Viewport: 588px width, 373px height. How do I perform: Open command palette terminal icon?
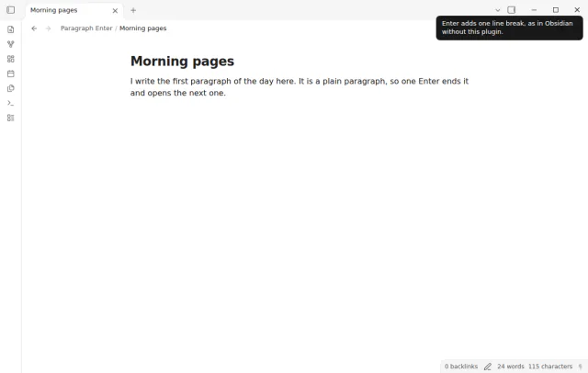[x=10, y=103]
